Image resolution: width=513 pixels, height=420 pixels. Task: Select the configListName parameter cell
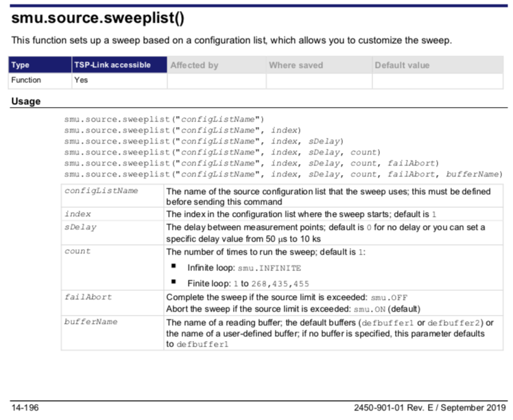[112, 196]
